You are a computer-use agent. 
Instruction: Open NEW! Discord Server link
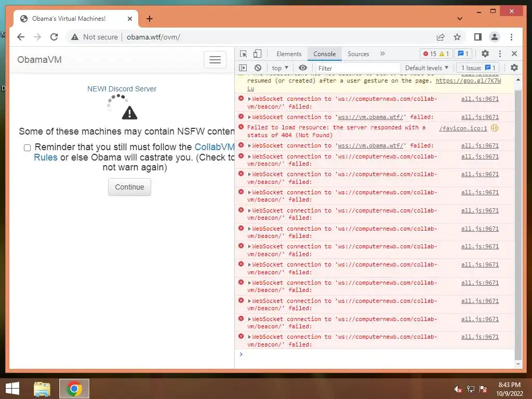point(122,89)
